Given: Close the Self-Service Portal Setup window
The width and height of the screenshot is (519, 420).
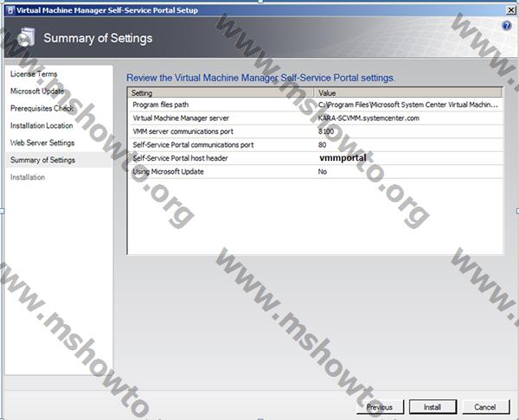Looking at the screenshot, I should (x=511, y=10).
